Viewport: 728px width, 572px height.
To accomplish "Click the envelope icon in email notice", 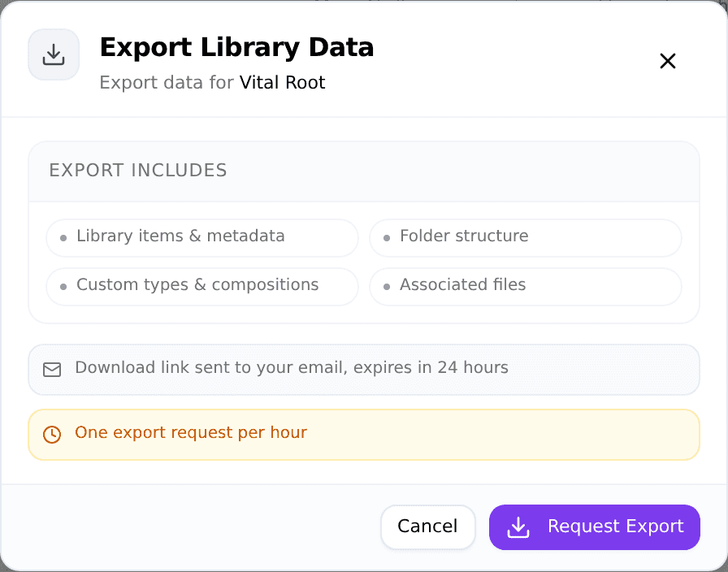I will (52, 370).
